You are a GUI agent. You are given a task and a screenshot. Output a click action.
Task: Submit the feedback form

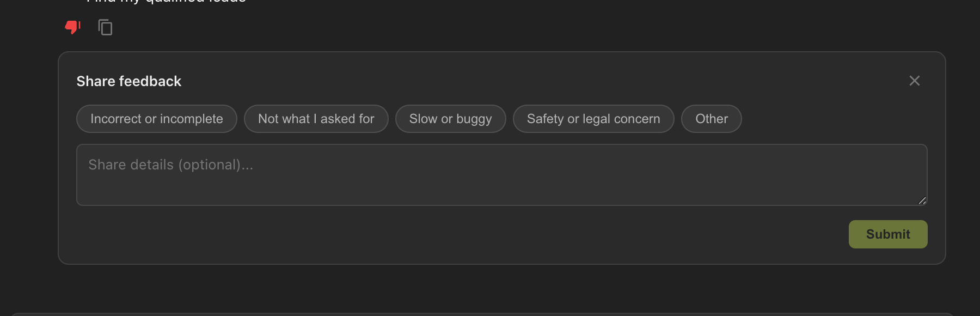[x=887, y=234]
